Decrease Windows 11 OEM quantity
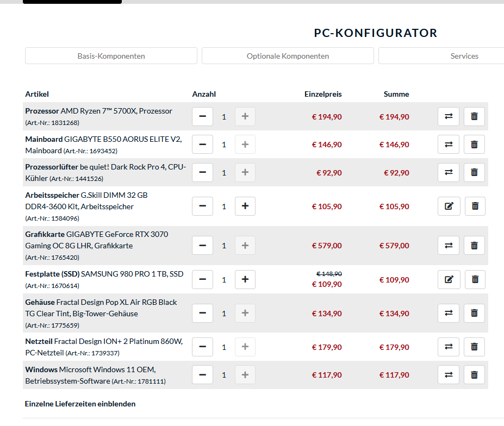 [202, 374]
